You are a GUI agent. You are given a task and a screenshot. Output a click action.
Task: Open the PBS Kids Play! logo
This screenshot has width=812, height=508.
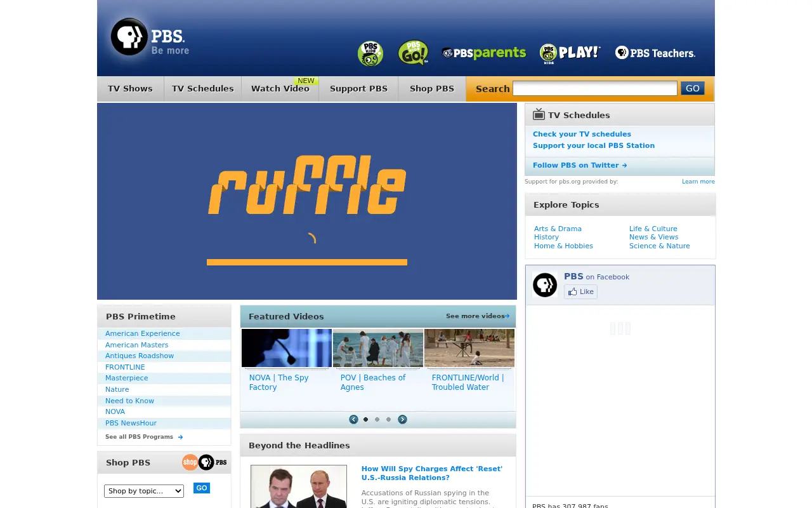570,53
